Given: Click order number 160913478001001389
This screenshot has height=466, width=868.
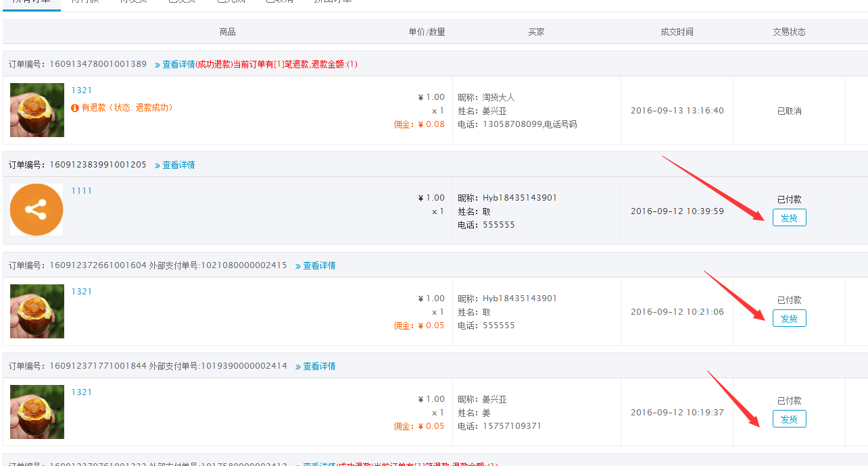Looking at the screenshot, I should pyautogui.click(x=98, y=64).
